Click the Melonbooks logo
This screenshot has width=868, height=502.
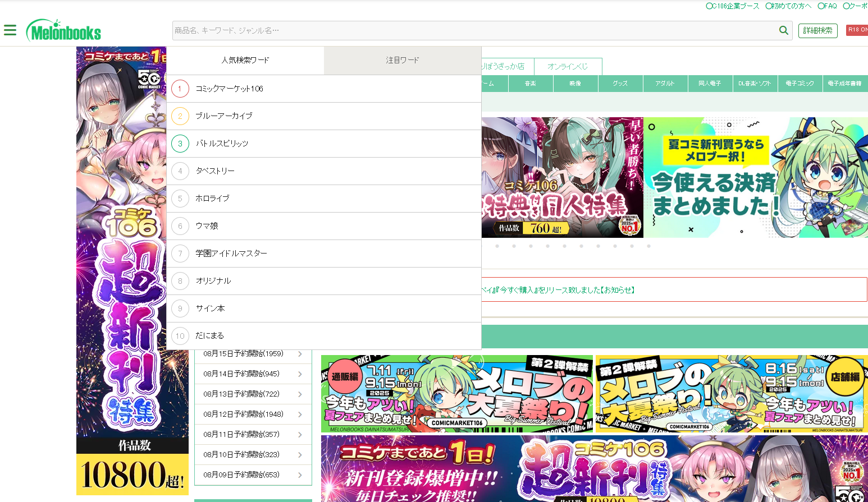point(63,31)
